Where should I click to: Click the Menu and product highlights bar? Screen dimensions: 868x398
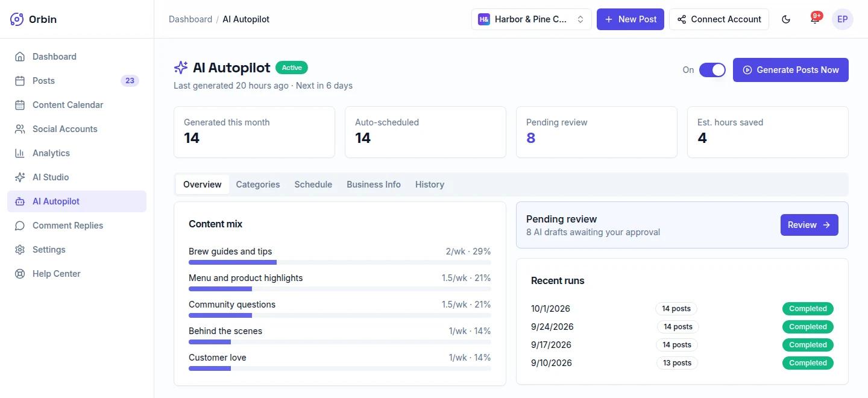click(340, 289)
